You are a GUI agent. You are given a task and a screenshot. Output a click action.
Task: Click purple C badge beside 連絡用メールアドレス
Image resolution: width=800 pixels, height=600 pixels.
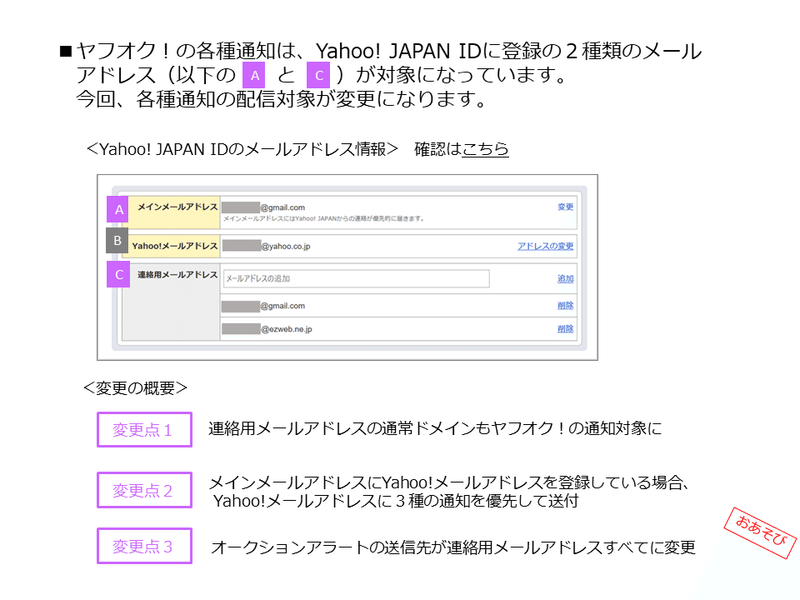point(118,274)
